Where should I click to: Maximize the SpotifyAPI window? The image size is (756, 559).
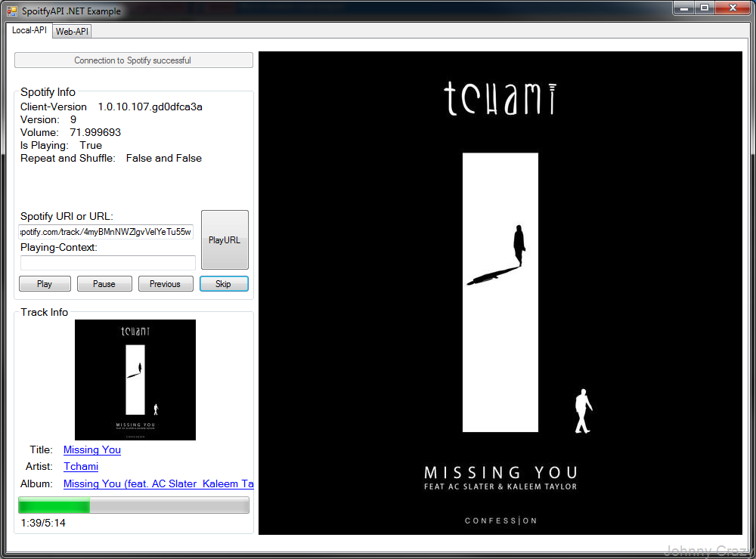[x=705, y=8]
